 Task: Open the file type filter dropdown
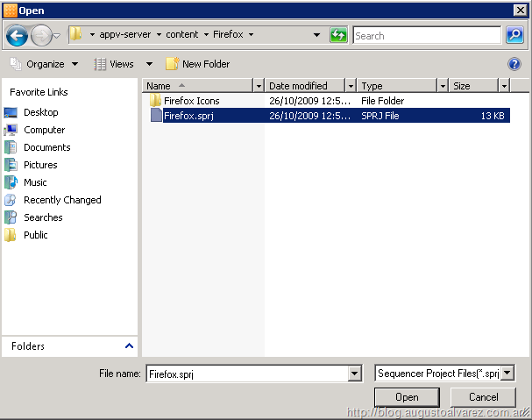coord(508,374)
